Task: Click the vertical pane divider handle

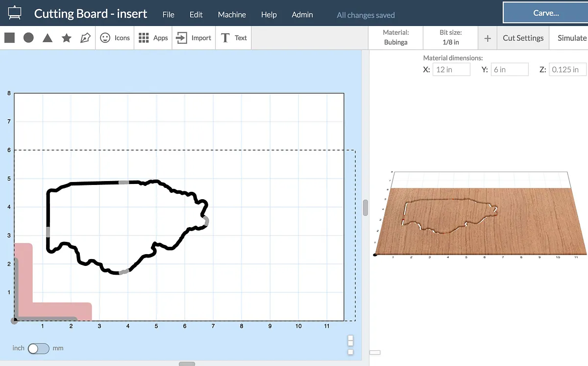Action: point(365,208)
